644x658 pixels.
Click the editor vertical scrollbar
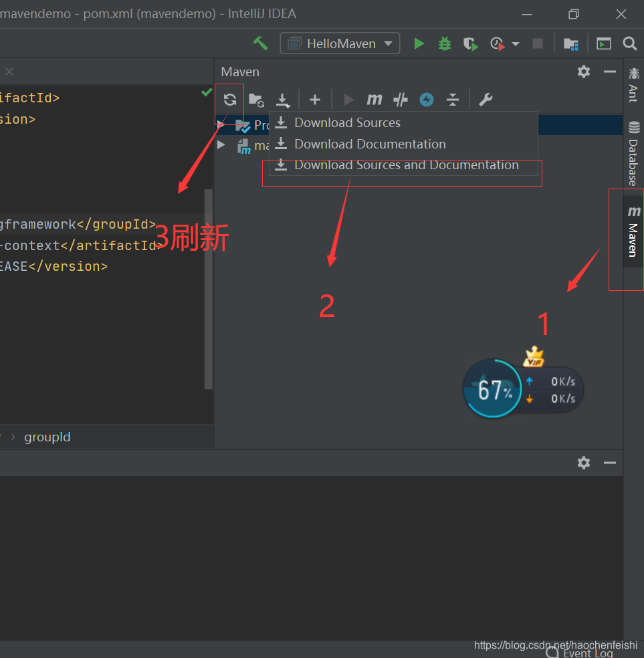(209, 289)
